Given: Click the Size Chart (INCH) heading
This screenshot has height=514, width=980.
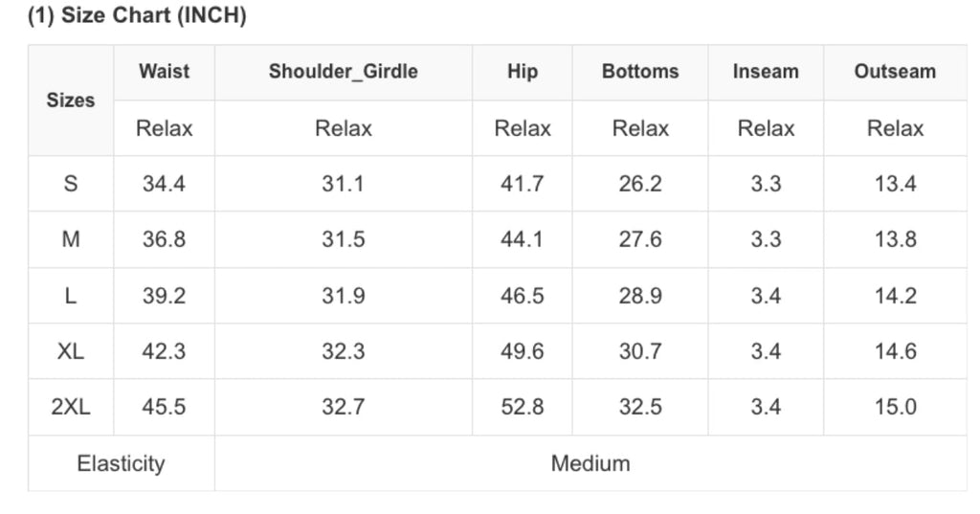Looking at the screenshot, I should click(137, 16).
